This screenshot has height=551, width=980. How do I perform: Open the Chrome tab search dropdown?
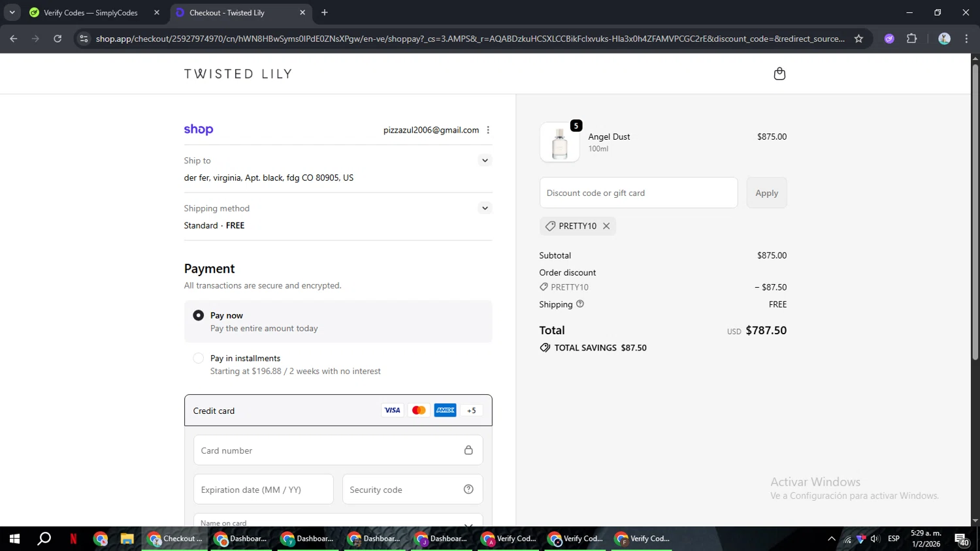point(12,12)
